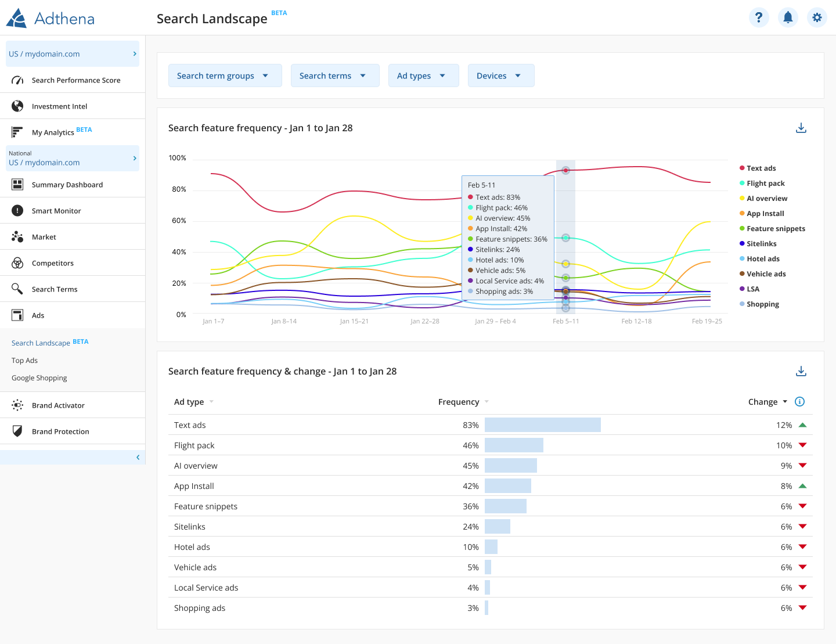Navigate to Google Shopping link

[39, 378]
